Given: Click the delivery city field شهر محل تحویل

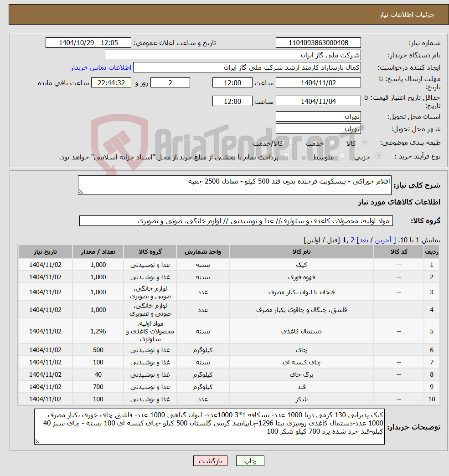Looking at the screenshot, I should 318,129.
